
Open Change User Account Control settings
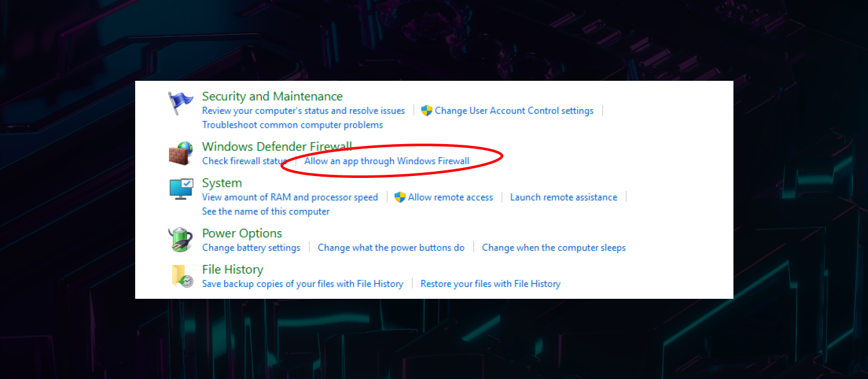(514, 111)
